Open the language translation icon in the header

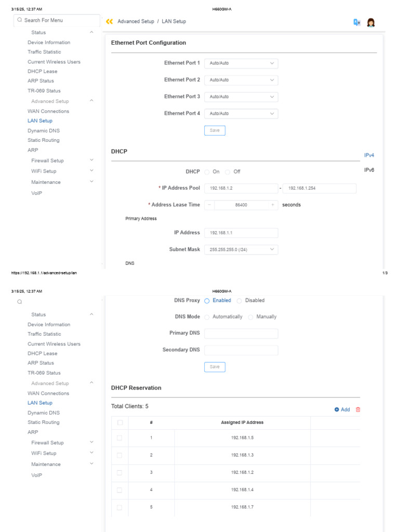pos(356,22)
